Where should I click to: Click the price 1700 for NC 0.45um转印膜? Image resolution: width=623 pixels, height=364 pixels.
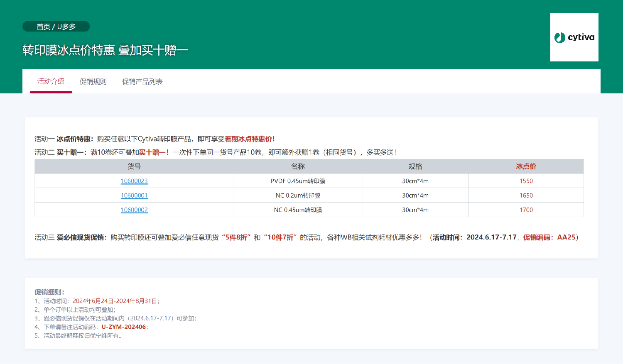coord(525,210)
